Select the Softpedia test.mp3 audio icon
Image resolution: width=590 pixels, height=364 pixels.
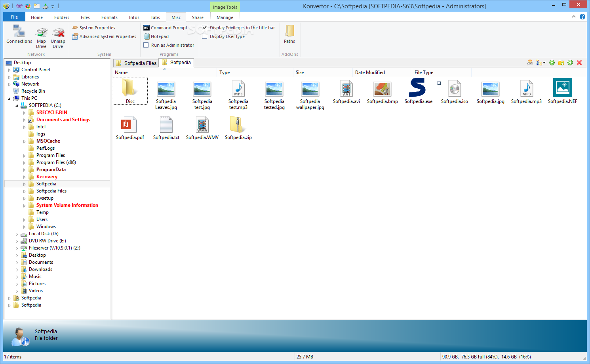(238, 89)
